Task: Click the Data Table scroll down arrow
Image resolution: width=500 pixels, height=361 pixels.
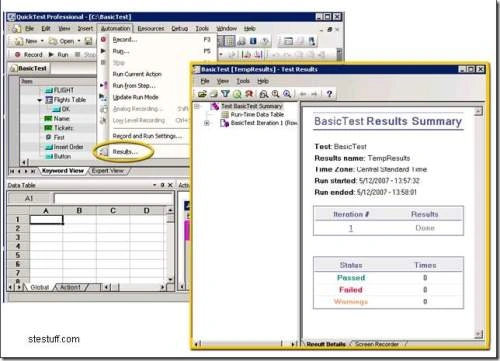Action: (170, 279)
